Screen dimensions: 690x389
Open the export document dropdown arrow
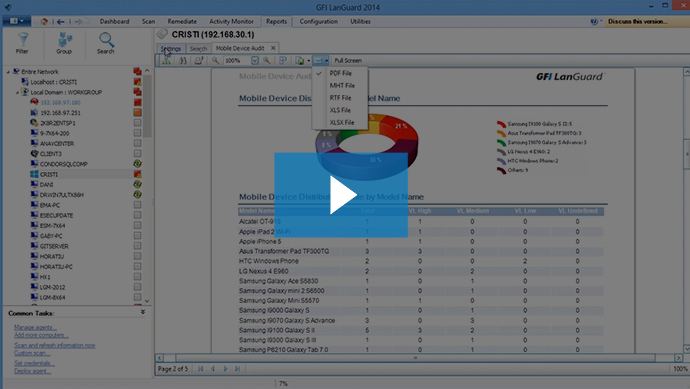[308, 61]
